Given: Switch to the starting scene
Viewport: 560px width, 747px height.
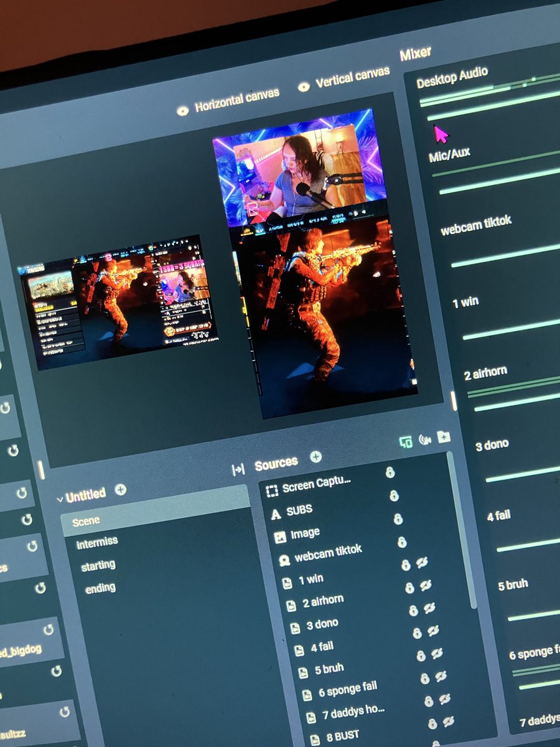Looking at the screenshot, I should pos(98,565).
